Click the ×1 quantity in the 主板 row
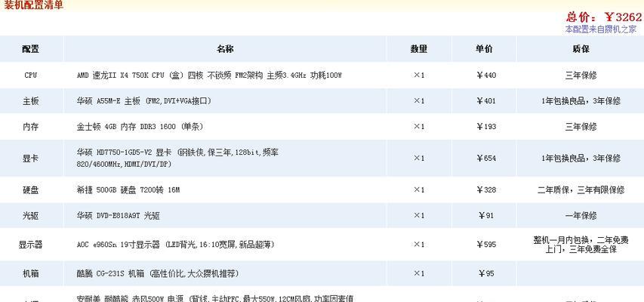Viewport: 644px width, 302px height. [419, 100]
